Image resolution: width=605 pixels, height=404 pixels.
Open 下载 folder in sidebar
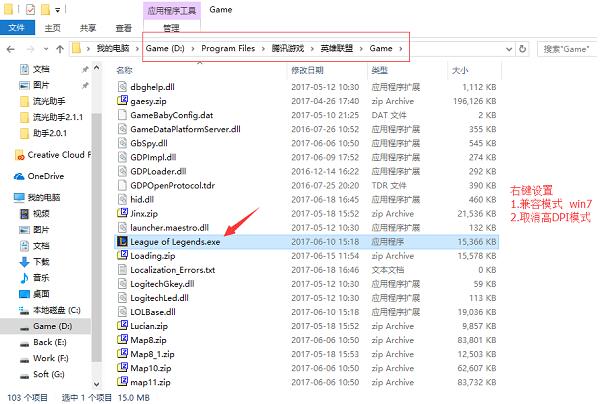pyautogui.click(x=41, y=262)
